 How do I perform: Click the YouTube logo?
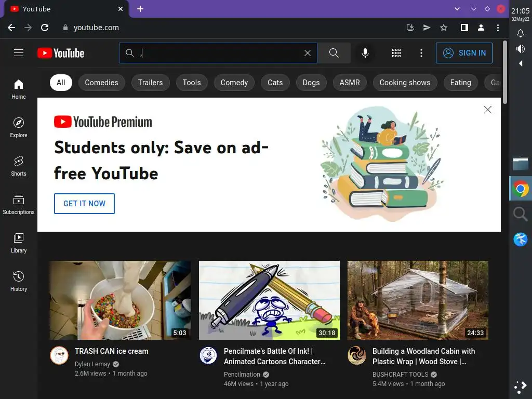(x=61, y=54)
